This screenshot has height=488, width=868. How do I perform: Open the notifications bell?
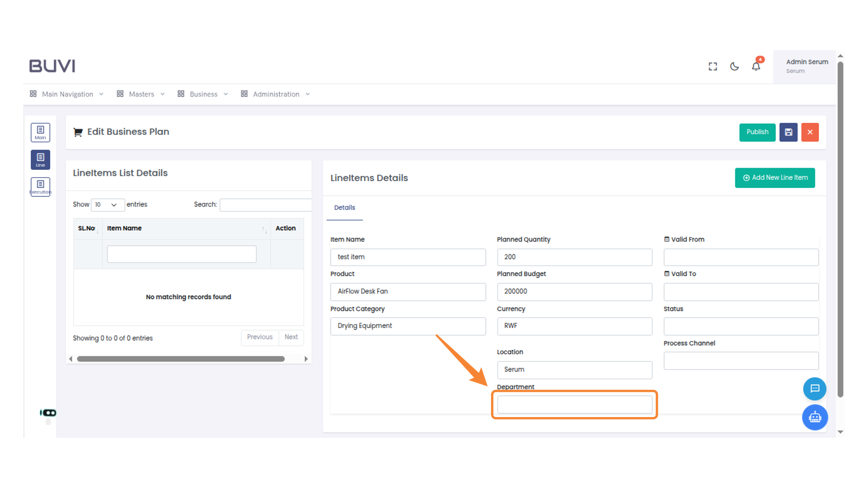756,66
